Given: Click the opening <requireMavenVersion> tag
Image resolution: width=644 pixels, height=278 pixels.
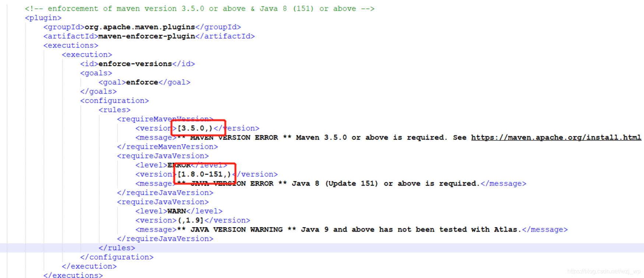Looking at the screenshot, I should point(165,119).
